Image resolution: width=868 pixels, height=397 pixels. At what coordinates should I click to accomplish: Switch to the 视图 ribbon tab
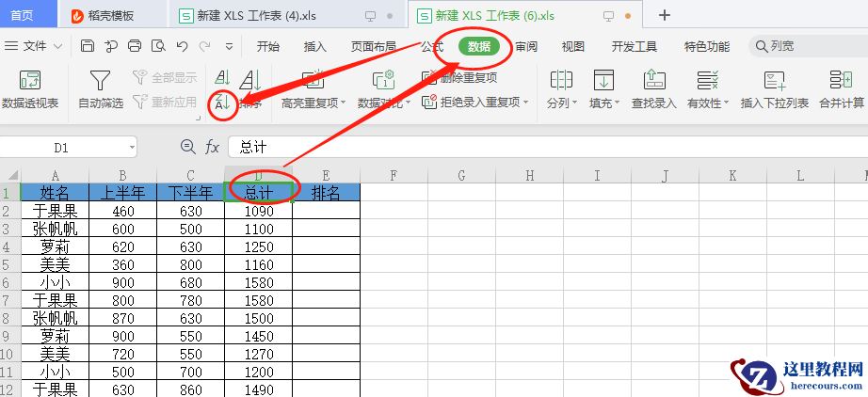[x=573, y=46]
